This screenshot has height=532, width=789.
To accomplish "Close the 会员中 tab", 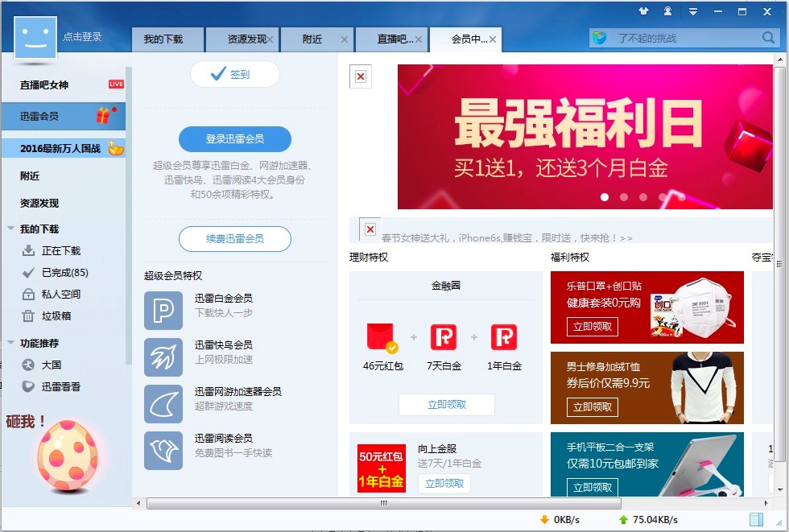I will pyautogui.click(x=493, y=39).
